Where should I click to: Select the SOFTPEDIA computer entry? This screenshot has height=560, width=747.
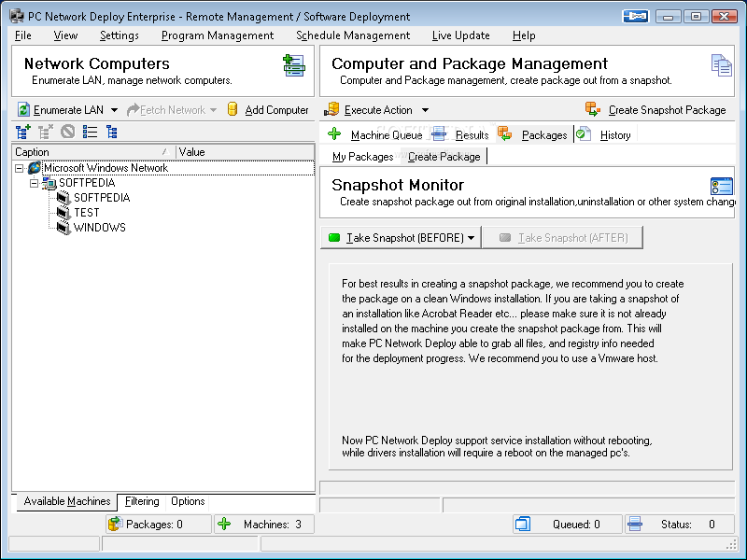pos(102,198)
